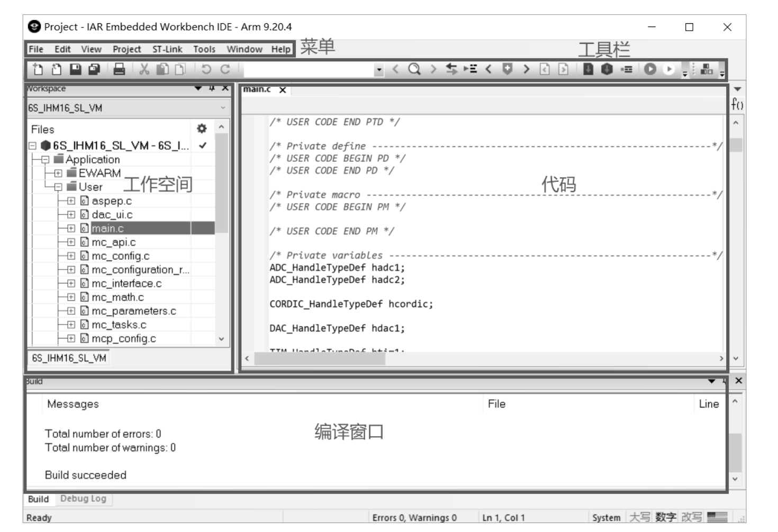778x532 pixels.
Task: Save the current file via toolbar
Action: (76, 69)
